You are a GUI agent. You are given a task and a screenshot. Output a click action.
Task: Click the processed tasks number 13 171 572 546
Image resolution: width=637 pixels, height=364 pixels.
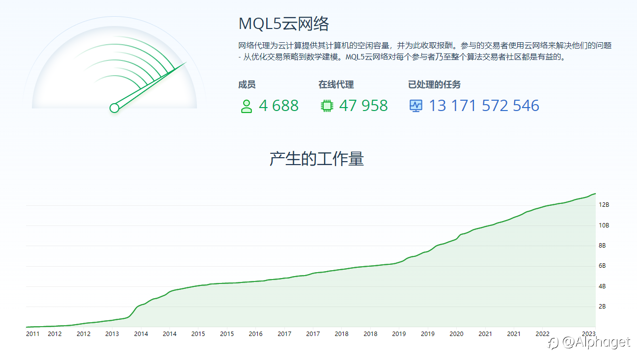point(484,106)
